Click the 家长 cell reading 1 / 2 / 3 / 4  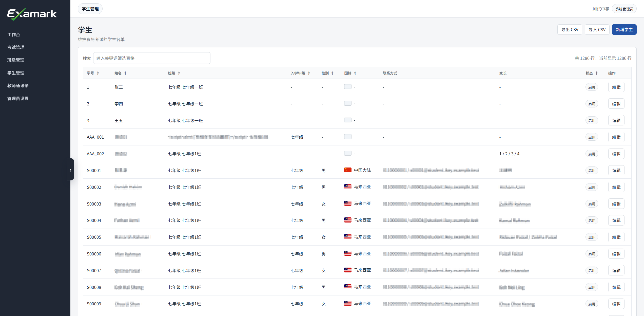pyautogui.click(x=509, y=154)
